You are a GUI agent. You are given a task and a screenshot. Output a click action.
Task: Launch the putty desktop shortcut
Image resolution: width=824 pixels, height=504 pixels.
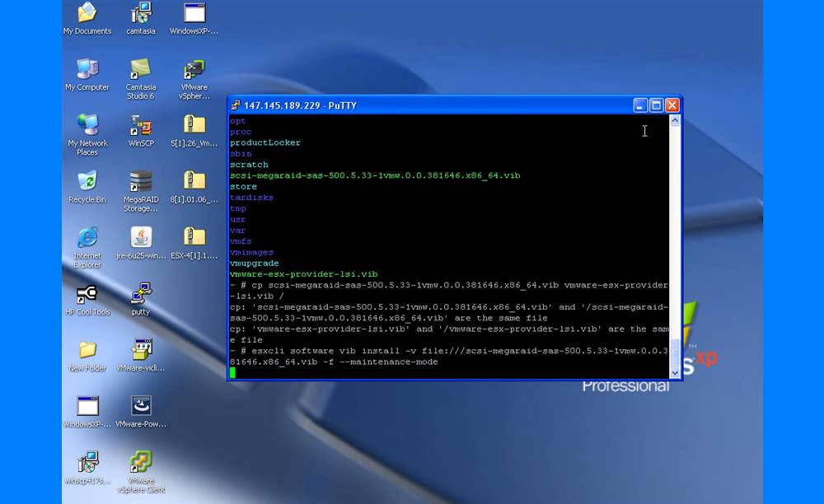[141, 299]
